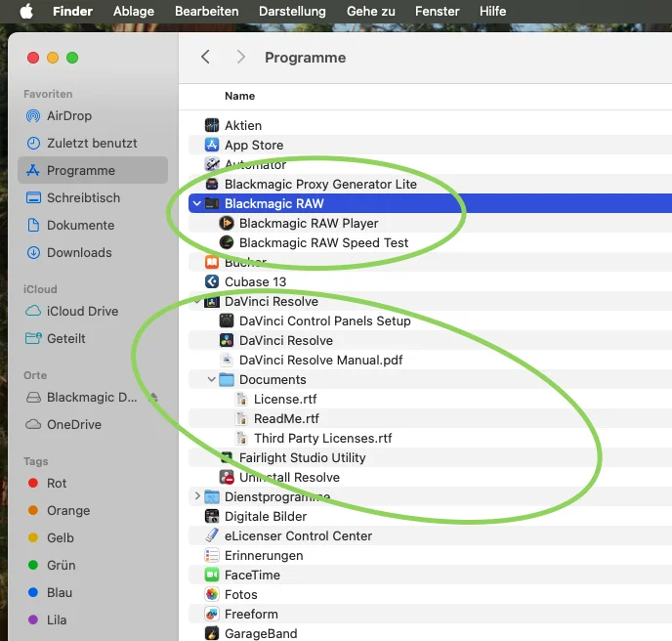Screen dimensions: 672x641
Task: Select the Fairlight Studio Utility icon
Action: 227,457
